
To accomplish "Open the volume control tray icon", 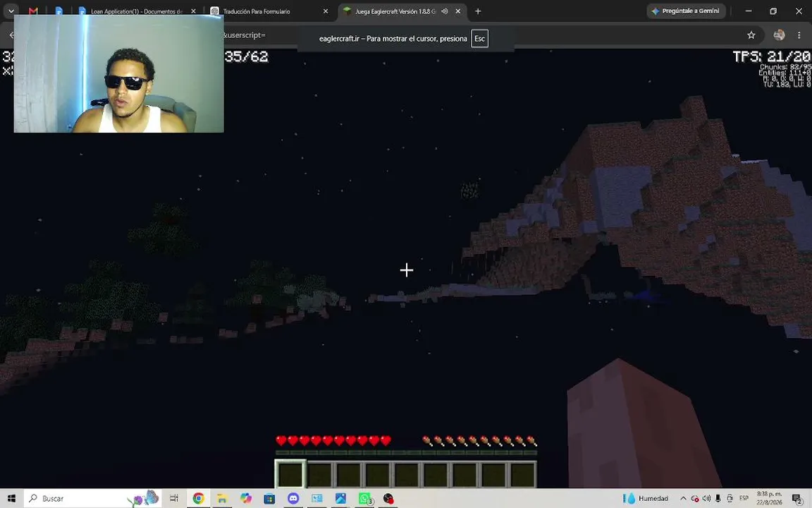I will click(706, 498).
